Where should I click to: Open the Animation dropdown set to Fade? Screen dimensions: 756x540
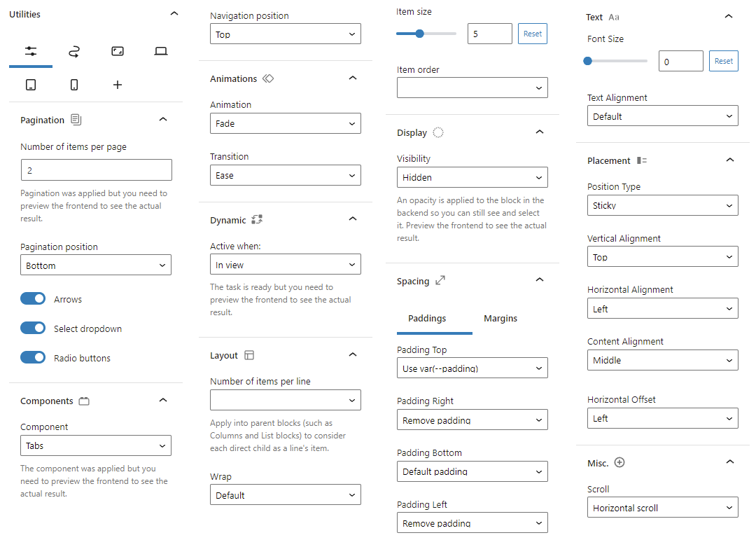(x=286, y=123)
